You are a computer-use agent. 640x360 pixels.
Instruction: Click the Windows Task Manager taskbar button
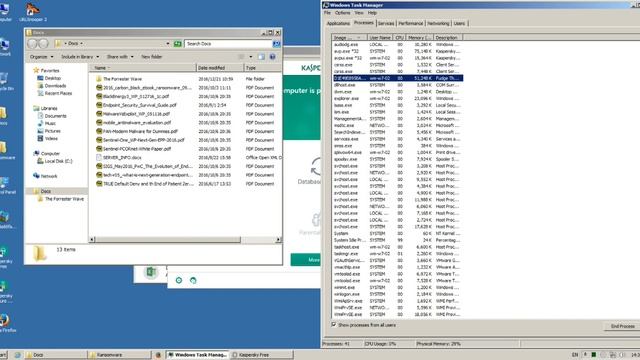pos(198,355)
